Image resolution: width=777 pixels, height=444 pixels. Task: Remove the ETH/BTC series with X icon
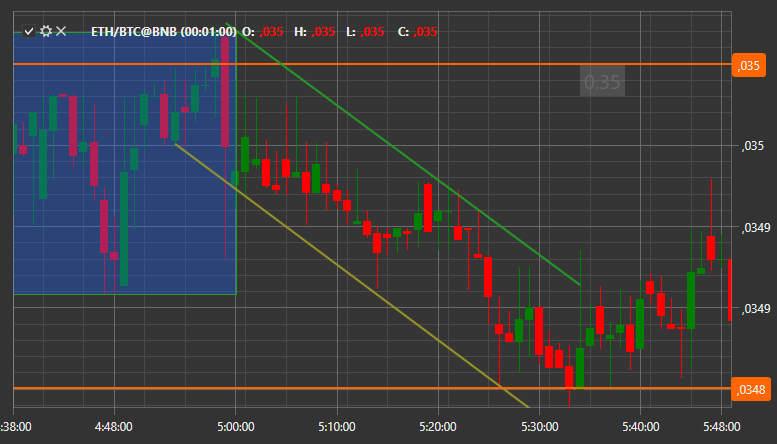[x=61, y=31]
